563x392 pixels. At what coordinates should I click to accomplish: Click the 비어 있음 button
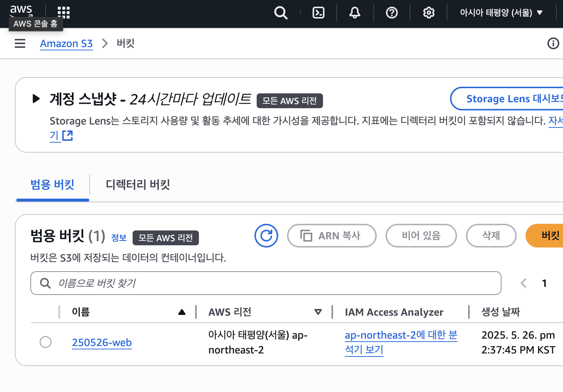coord(421,236)
